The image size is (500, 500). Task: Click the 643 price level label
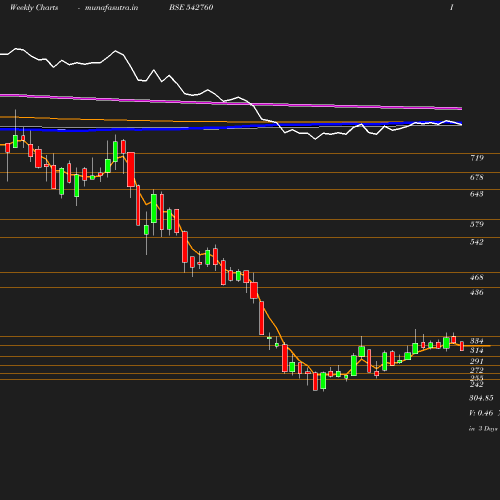point(477,194)
